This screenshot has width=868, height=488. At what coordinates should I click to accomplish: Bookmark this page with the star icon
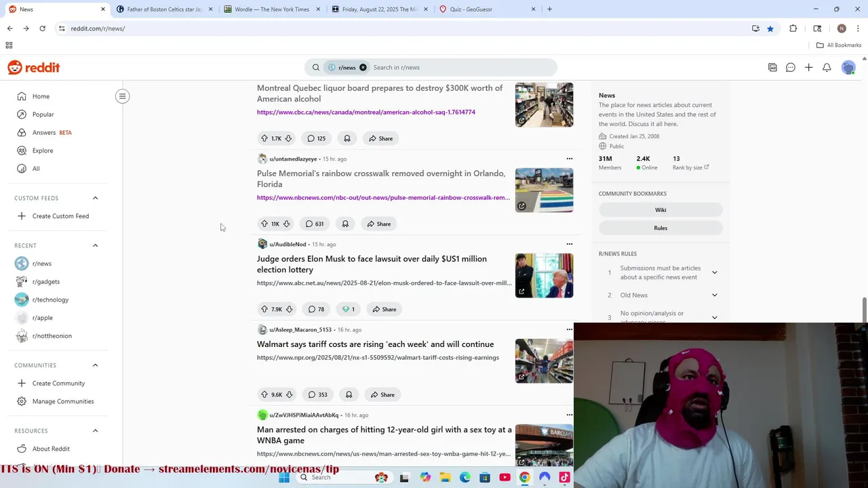(x=770, y=28)
